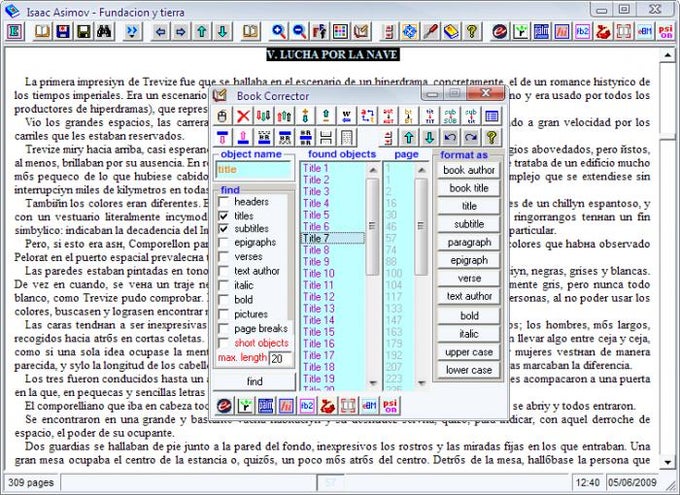Uncheck the titles checkbox
This screenshot has height=495, width=680.
tap(224, 216)
